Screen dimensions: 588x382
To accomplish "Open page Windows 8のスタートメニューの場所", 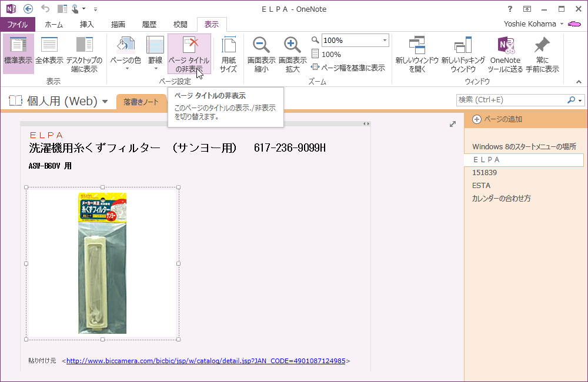I will (524, 146).
